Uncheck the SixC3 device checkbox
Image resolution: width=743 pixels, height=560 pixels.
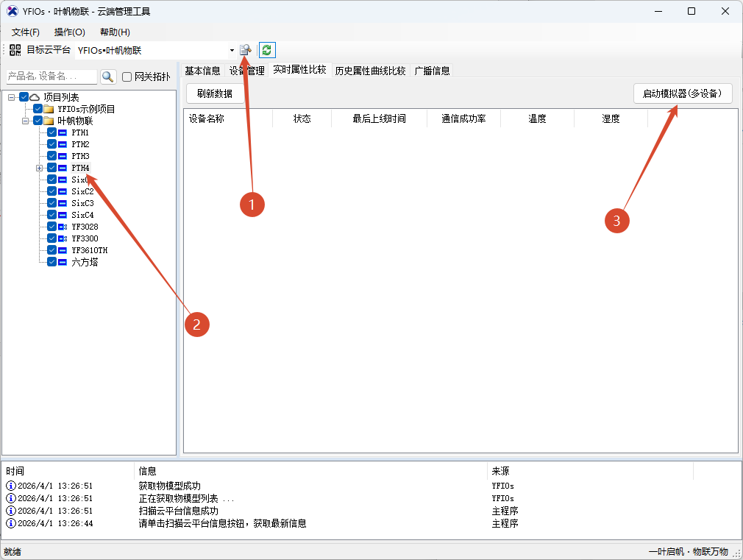(51, 203)
